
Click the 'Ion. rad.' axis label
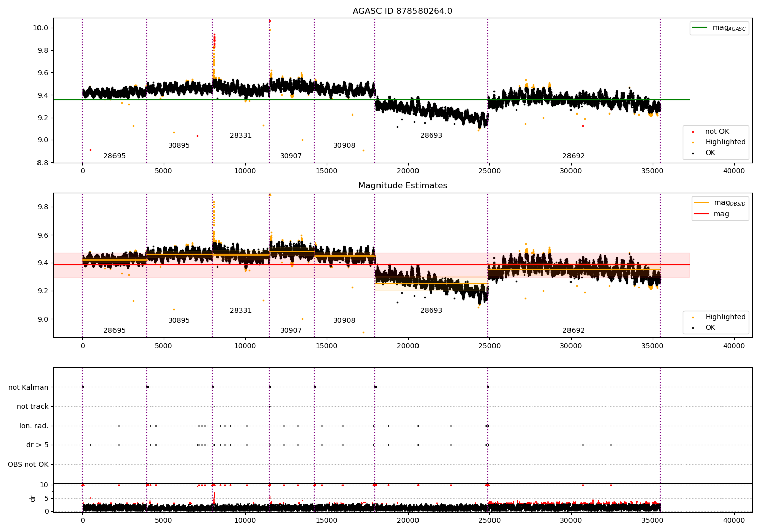34,426
